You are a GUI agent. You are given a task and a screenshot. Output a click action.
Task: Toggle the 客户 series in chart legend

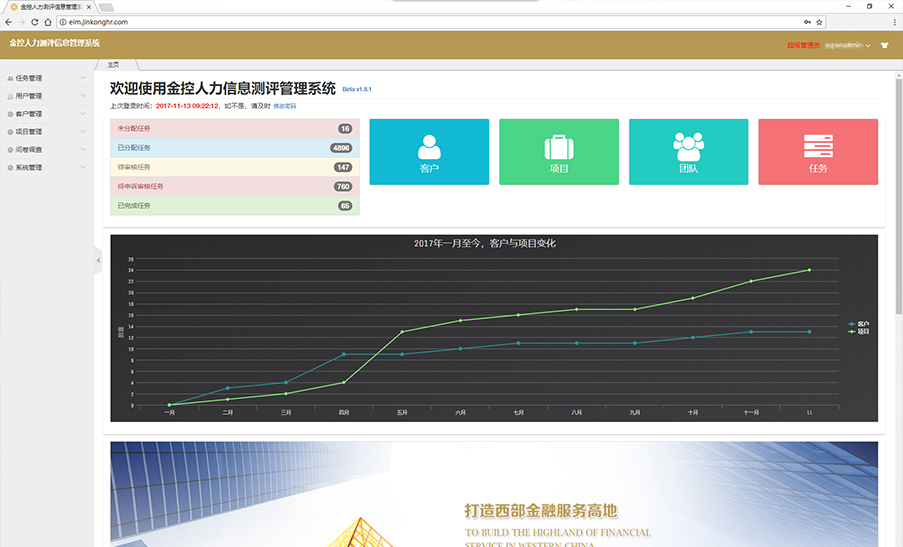[858, 324]
